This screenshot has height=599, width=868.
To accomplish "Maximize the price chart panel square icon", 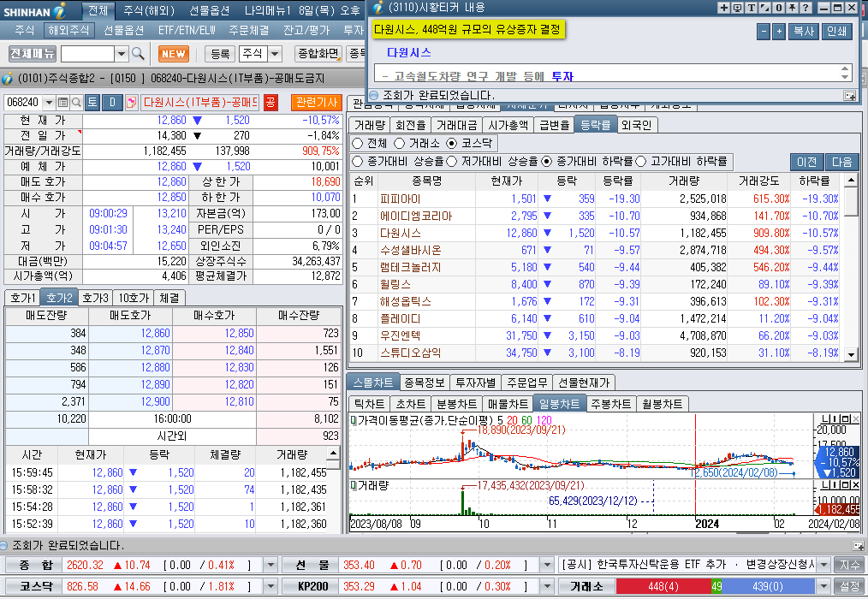I will 845,419.
